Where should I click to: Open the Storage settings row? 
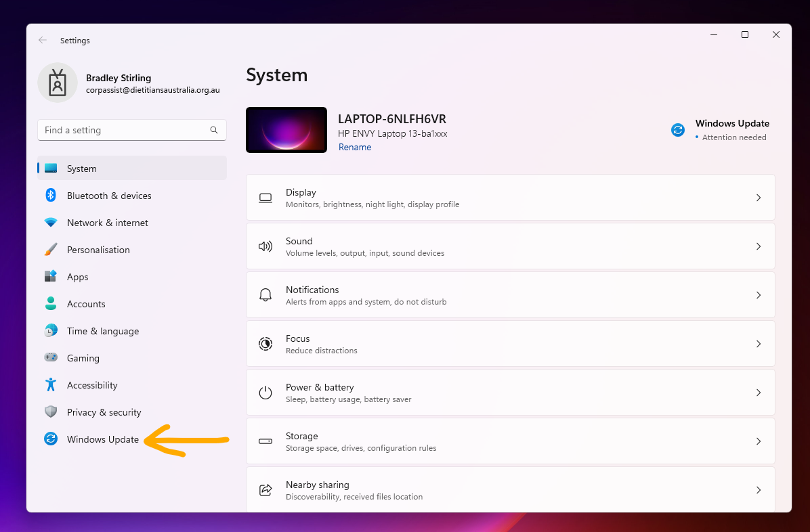pos(510,441)
